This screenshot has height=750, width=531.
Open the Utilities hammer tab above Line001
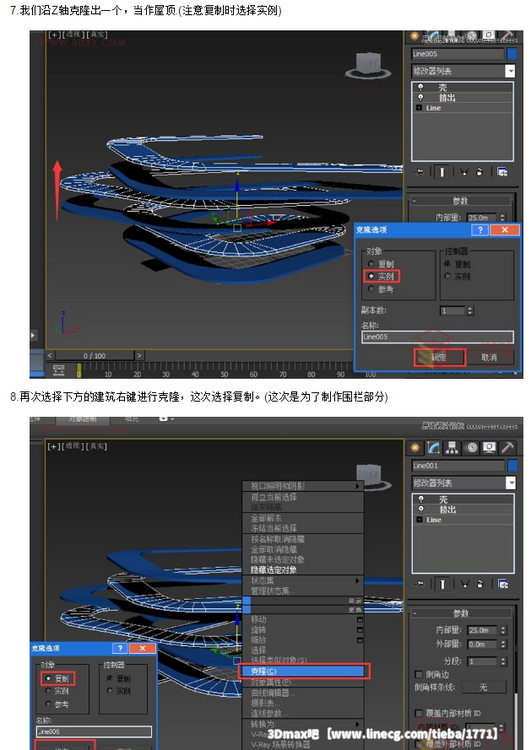pos(508,447)
